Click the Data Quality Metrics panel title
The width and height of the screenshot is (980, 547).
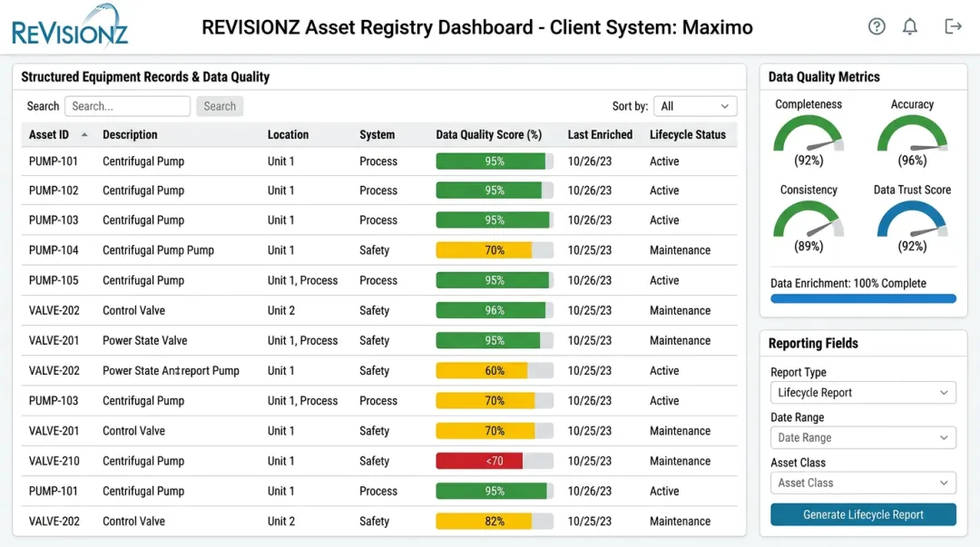824,77
